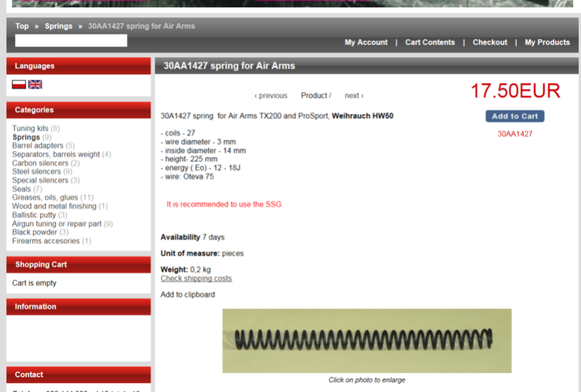Click 'Cart is empty' text
581x392 pixels.
(x=34, y=283)
